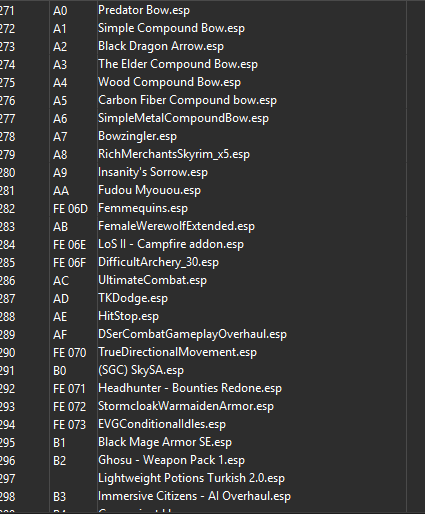
Task: Select UltimateCombat.esp row
Action: (x=152, y=280)
